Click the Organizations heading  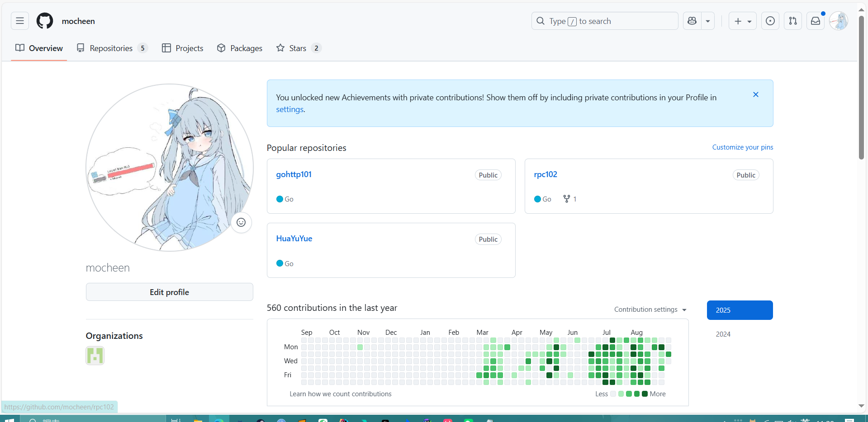point(114,336)
